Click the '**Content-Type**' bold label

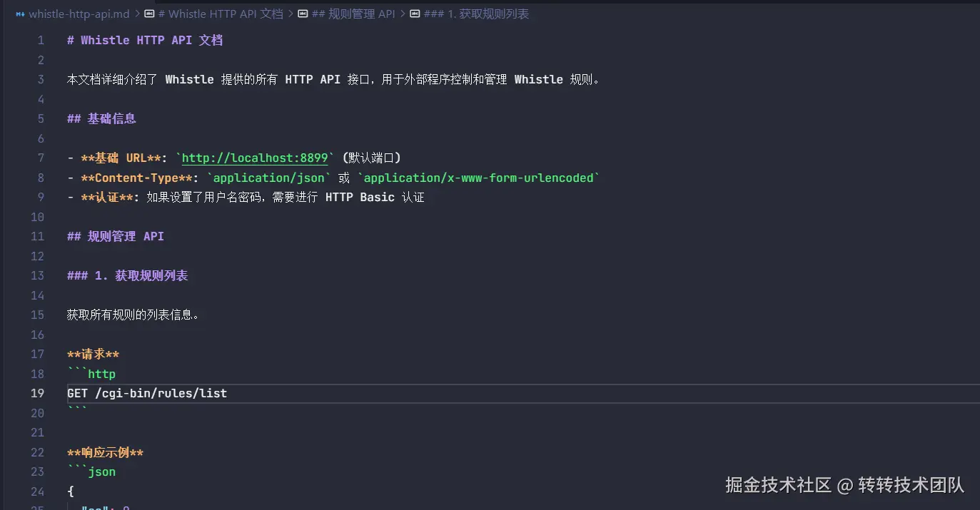coord(136,178)
